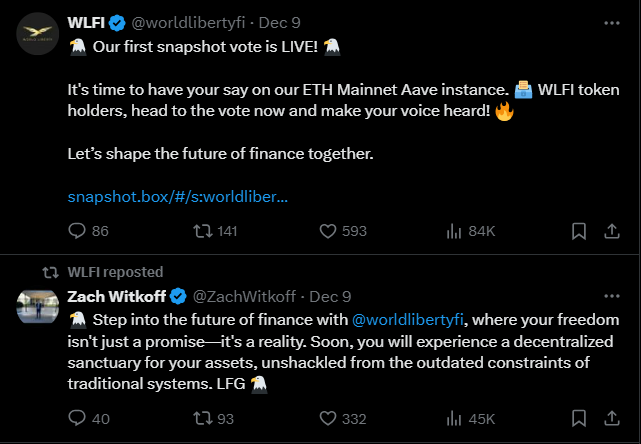Open more options on WLFI post
The image size is (641, 444).
click(611, 21)
